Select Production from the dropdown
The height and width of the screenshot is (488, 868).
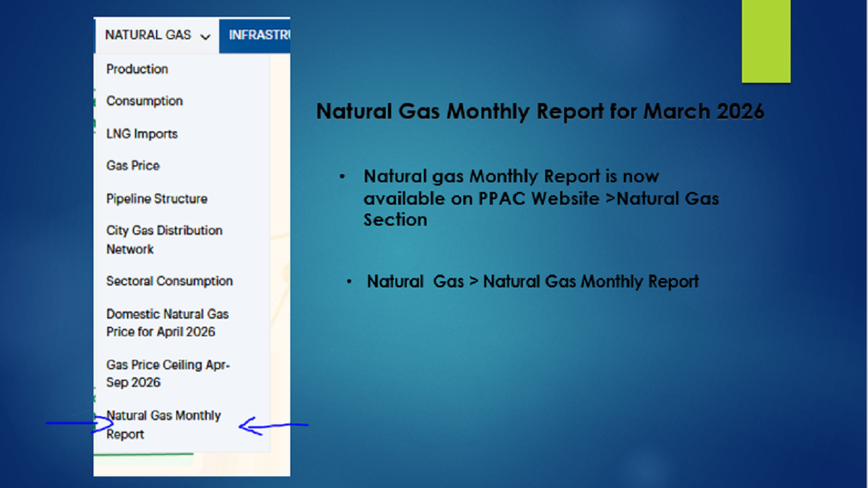coord(137,69)
